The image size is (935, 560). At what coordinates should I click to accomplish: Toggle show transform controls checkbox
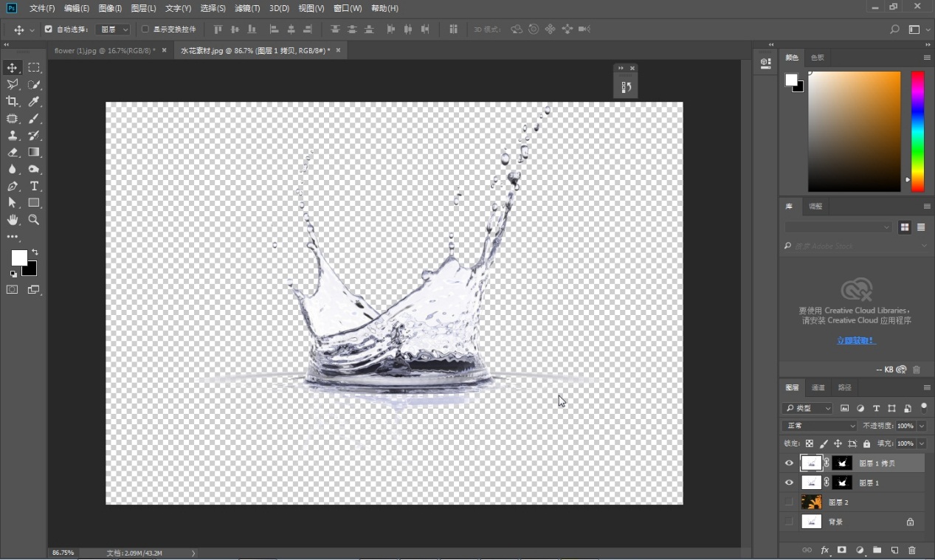click(145, 30)
